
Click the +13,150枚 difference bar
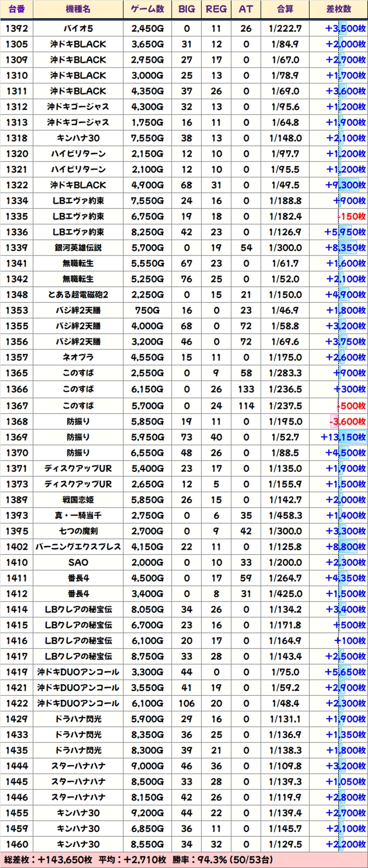[343, 437]
